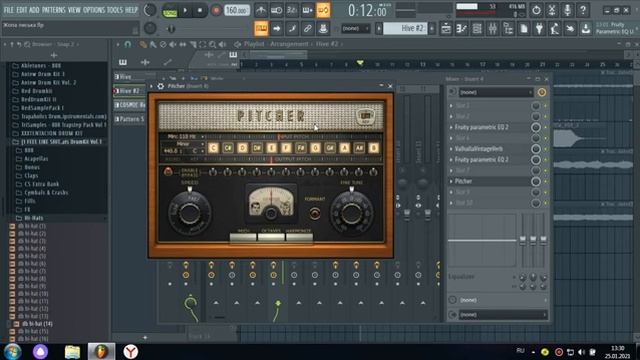640x360 pixels.
Task: Click the tempo tapper icon
Action: (555, 28)
